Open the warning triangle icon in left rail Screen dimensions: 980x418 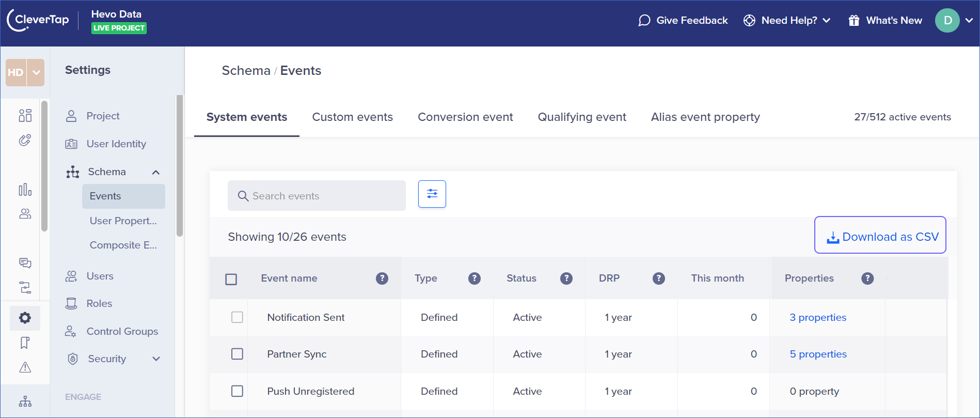25,367
